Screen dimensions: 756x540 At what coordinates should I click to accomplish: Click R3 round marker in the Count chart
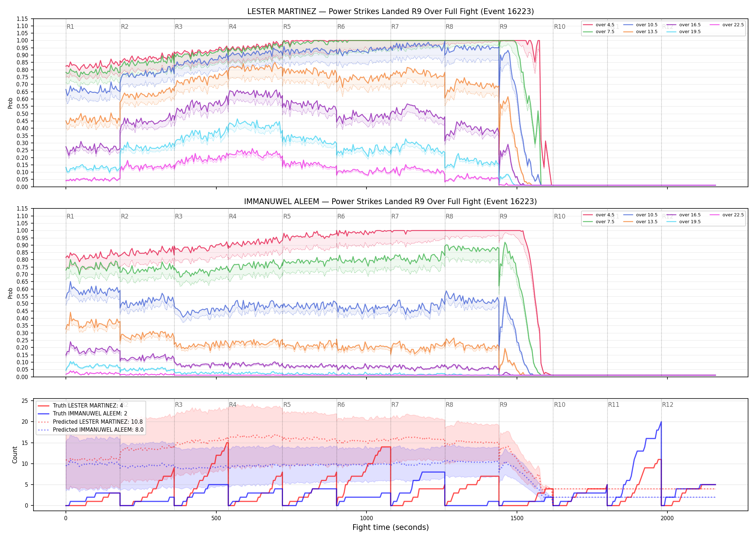click(x=179, y=405)
